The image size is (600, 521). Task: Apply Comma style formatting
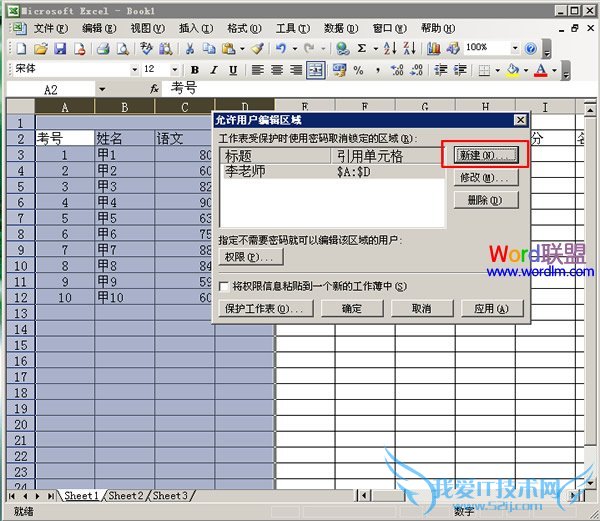click(x=378, y=70)
